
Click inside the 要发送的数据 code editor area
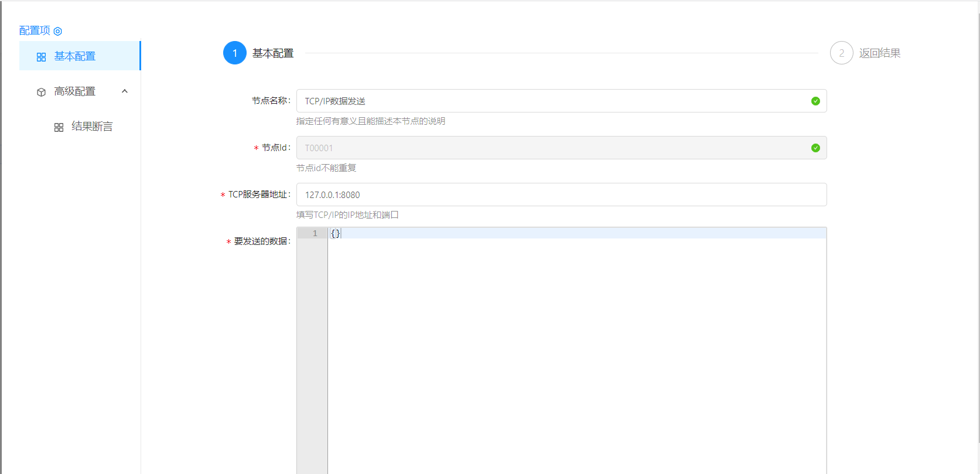(x=576, y=352)
